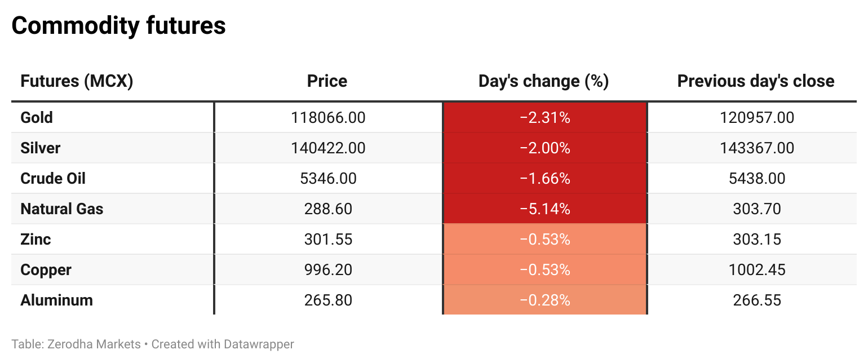
Task: Select the Silver row label
Action: pyautogui.click(x=40, y=148)
